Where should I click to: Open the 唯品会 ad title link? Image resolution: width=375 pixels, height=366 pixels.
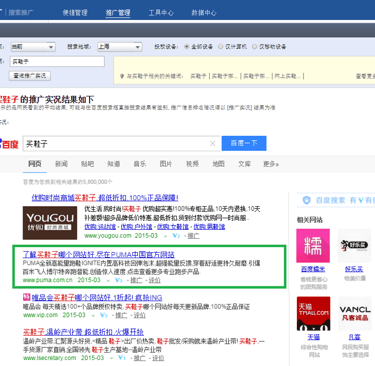pyautogui.click(x=97, y=297)
